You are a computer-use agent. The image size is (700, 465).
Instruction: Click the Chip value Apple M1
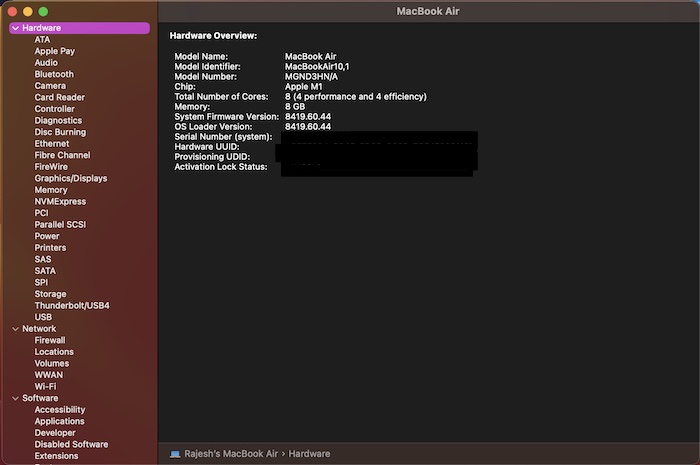(304, 87)
